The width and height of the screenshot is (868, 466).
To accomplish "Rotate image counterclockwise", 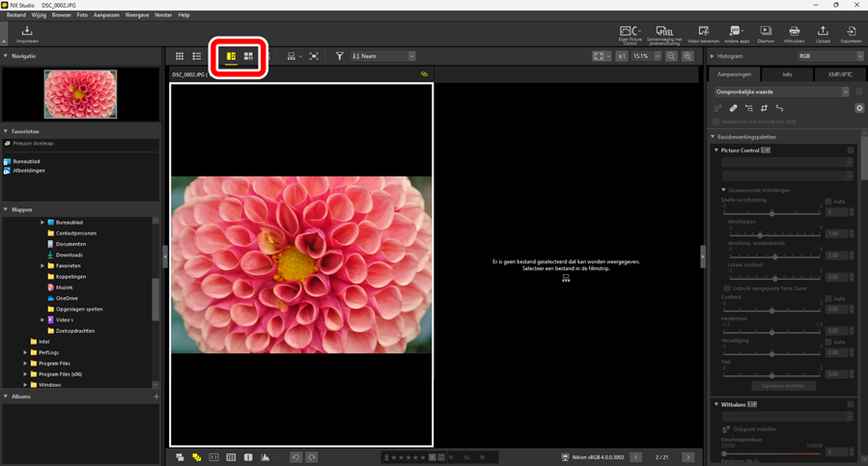I will pos(296,457).
